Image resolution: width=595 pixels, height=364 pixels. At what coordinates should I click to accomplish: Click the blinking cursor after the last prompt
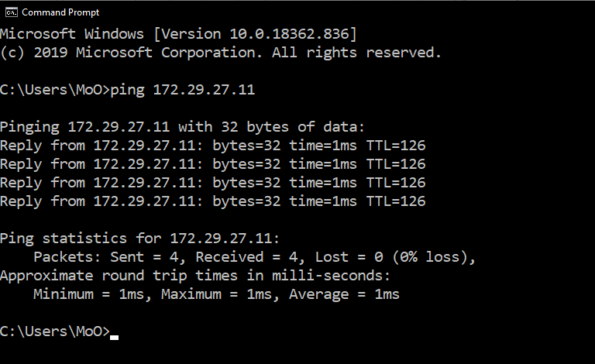pyautogui.click(x=114, y=338)
